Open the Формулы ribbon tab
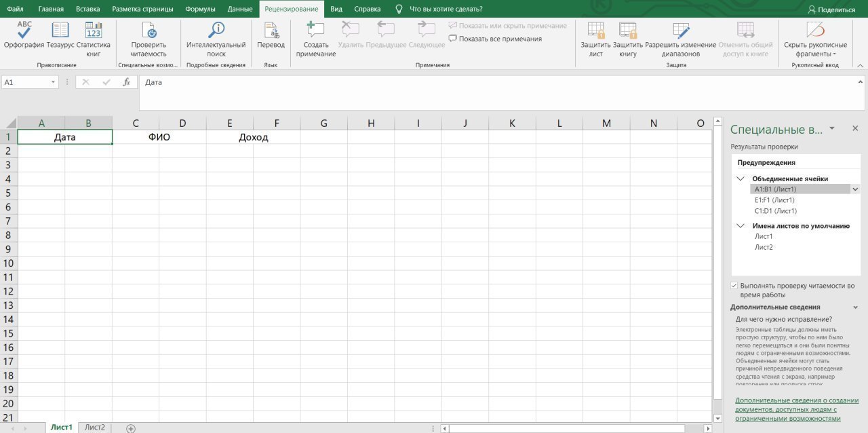This screenshot has width=868, height=433. (x=200, y=9)
